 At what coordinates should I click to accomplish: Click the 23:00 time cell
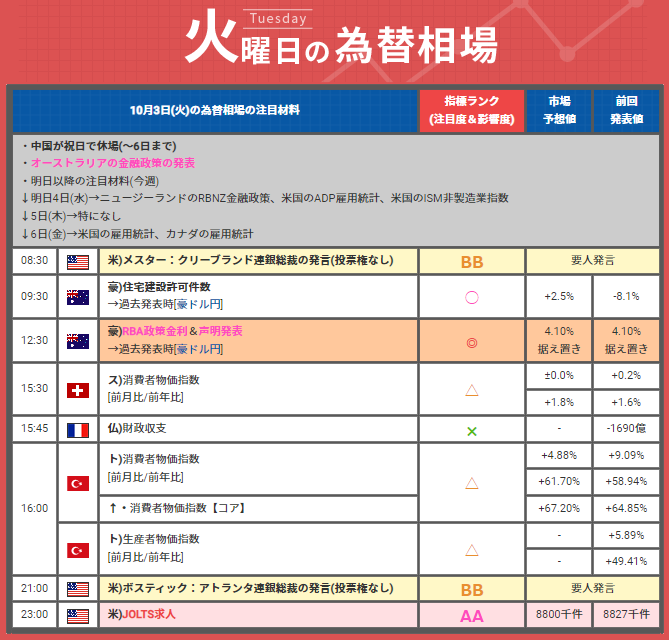(35, 615)
